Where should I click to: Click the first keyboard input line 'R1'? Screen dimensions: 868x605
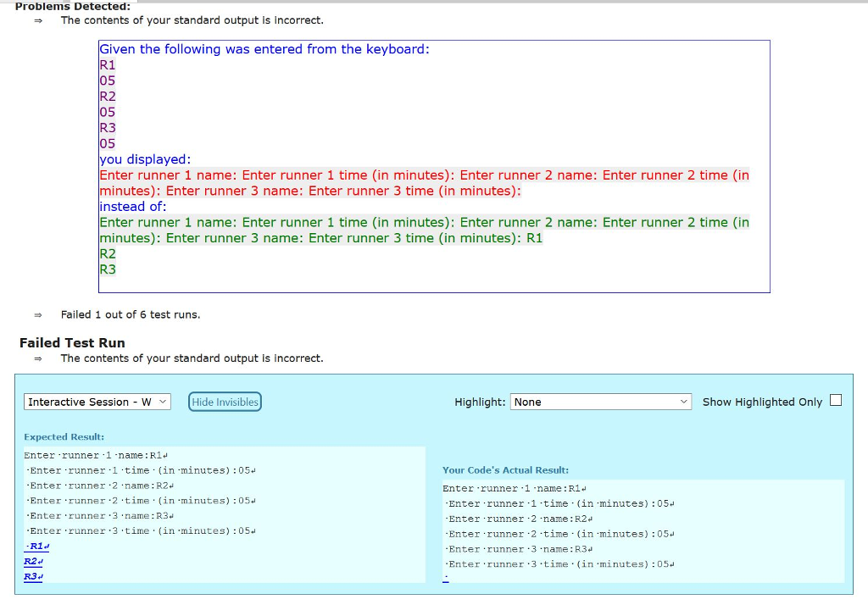point(108,64)
